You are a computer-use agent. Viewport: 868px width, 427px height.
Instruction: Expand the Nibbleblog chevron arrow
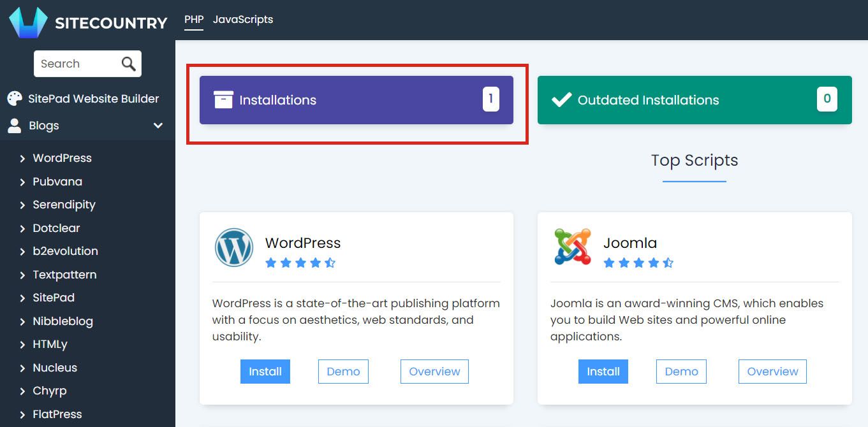[22, 322]
